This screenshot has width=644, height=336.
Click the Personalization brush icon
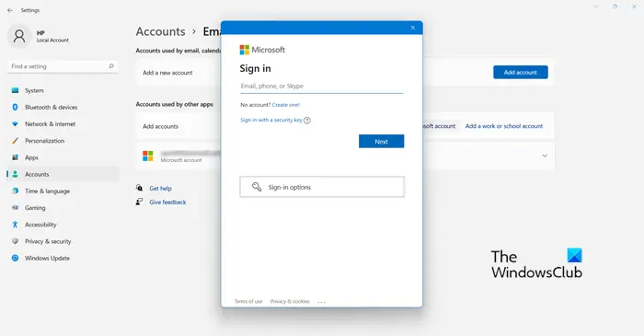(16, 141)
